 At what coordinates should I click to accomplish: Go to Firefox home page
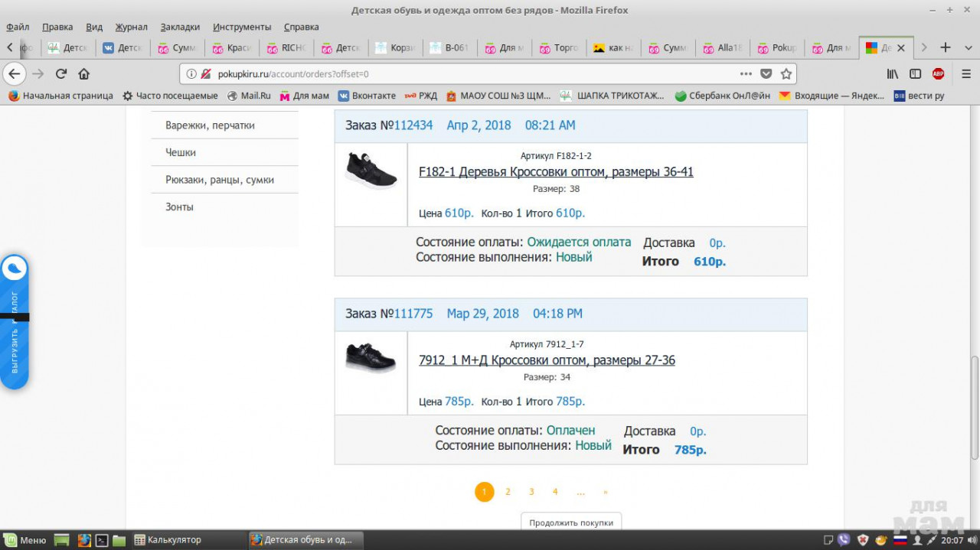coord(84,74)
